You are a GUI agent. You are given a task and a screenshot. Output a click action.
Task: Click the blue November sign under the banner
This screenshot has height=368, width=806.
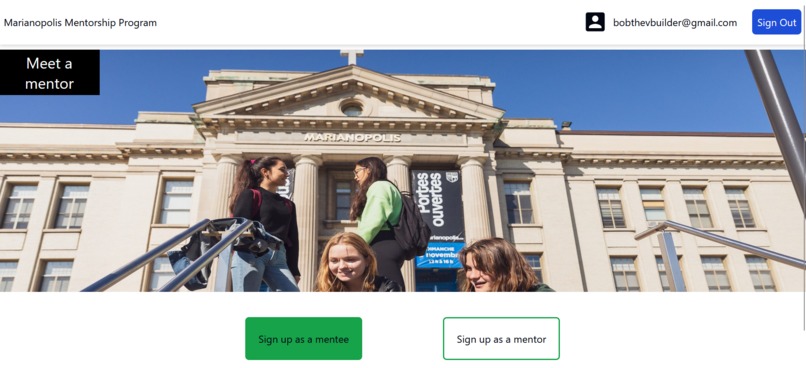click(x=438, y=255)
